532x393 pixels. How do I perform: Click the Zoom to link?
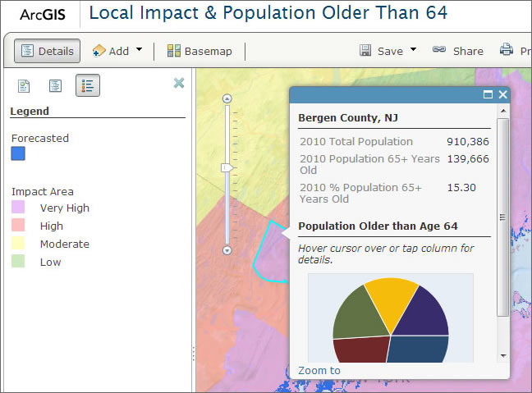coord(319,370)
